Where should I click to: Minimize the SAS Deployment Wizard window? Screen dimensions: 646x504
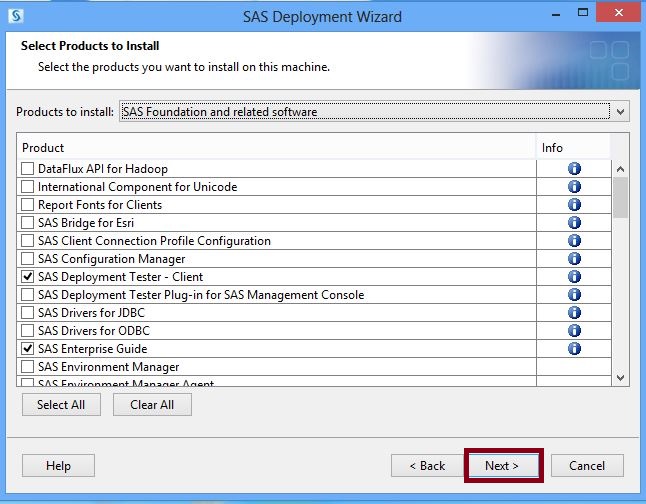point(556,13)
